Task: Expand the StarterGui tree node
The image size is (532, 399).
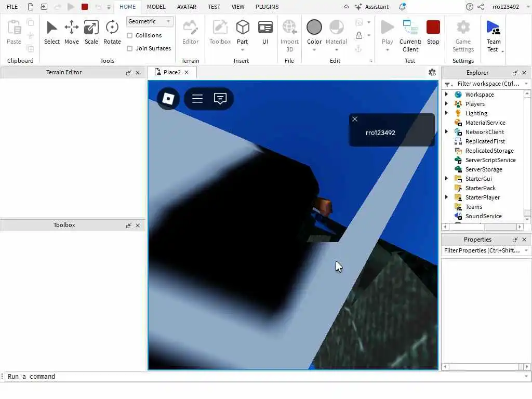Action: coord(446,179)
